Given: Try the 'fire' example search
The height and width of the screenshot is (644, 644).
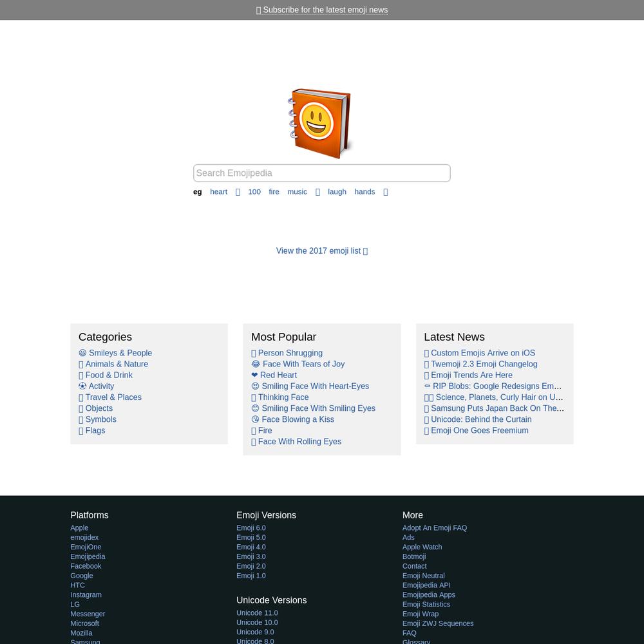Looking at the screenshot, I should click(274, 192).
